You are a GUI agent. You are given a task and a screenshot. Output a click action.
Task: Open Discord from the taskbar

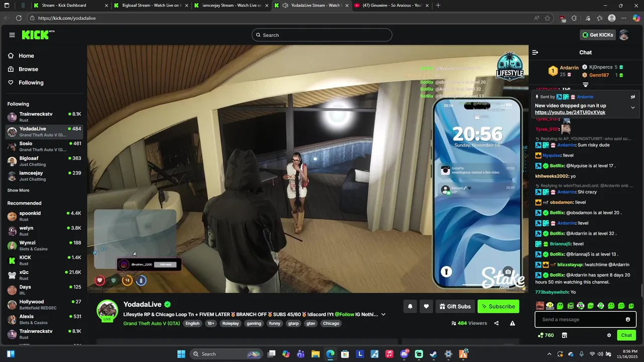click(x=404, y=354)
